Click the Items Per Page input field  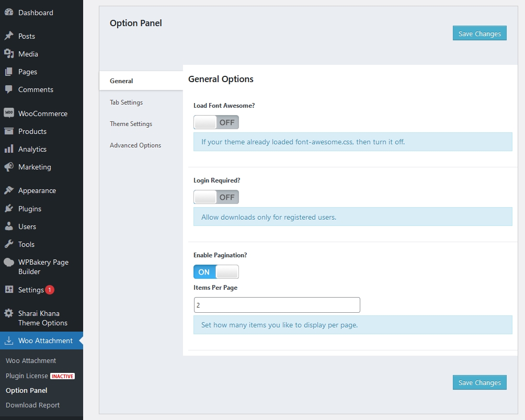coord(277,305)
